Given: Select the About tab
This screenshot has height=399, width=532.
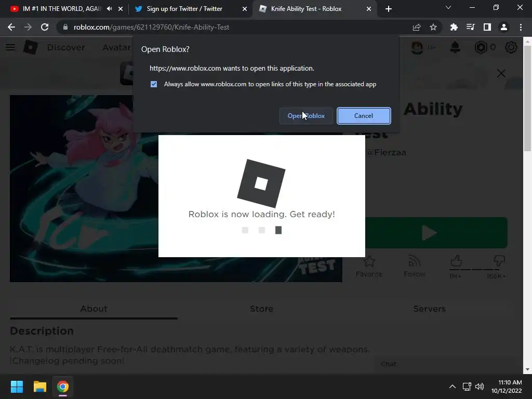Looking at the screenshot, I should tap(94, 309).
